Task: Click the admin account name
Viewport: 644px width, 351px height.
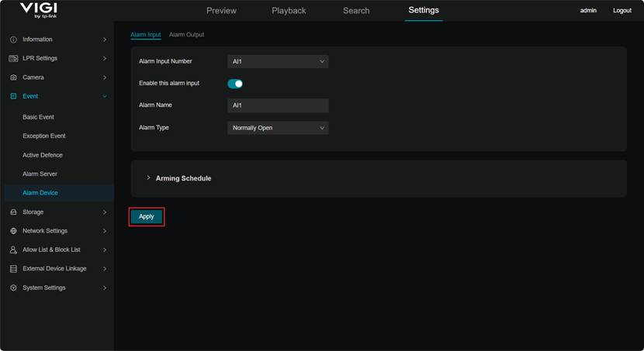Action: [588, 11]
